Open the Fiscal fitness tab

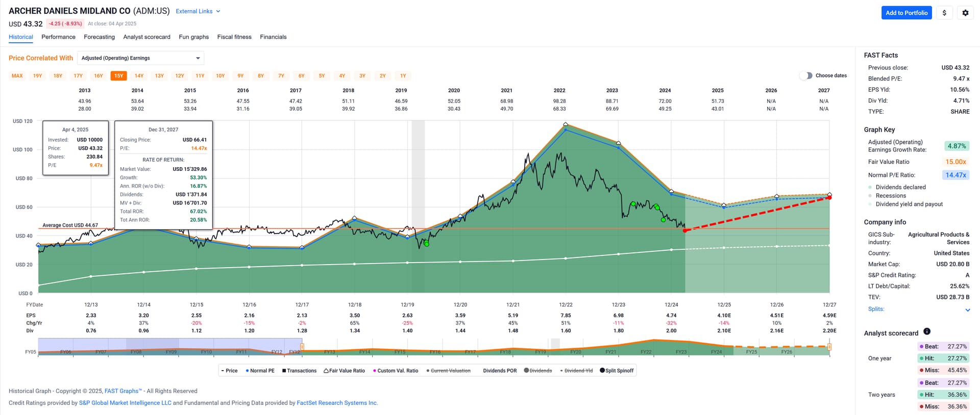234,37
